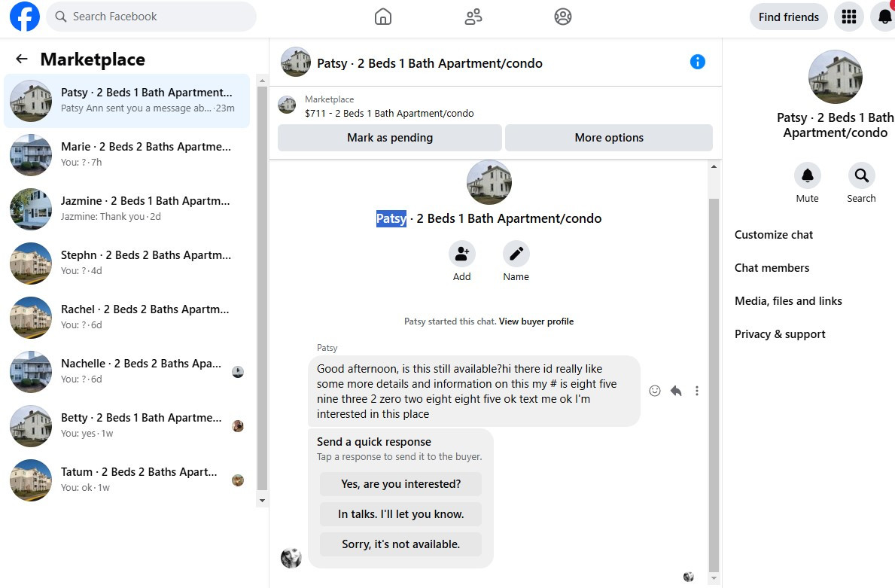Image resolution: width=895 pixels, height=588 pixels.
Task: Send quick response Sorry, it's not available.
Action: click(400, 544)
